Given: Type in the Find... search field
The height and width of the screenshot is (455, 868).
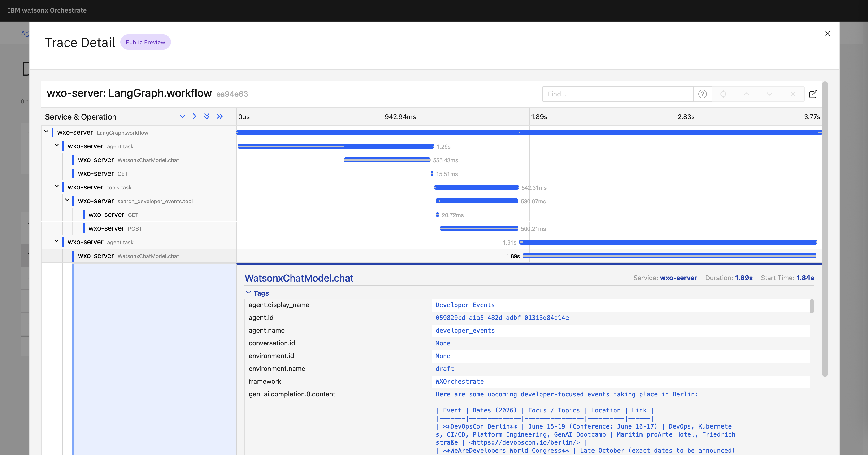Looking at the screenshot, I should [x=617, y=94].
